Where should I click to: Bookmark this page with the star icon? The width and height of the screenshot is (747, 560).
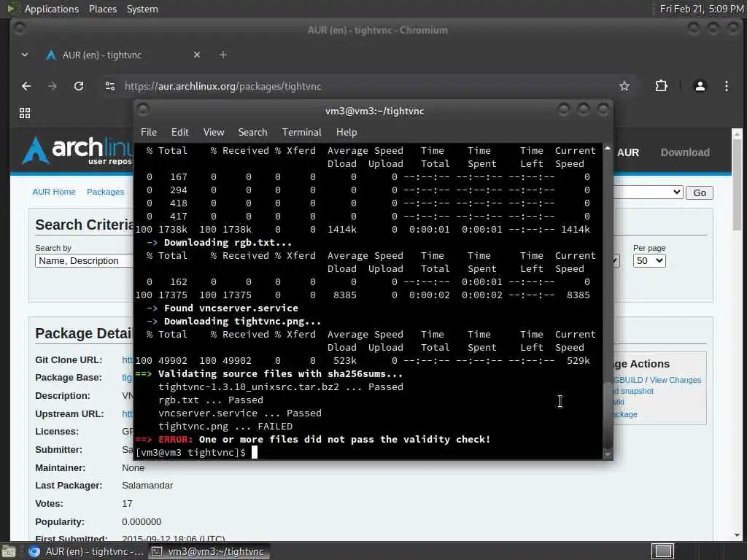pos(624,86)
